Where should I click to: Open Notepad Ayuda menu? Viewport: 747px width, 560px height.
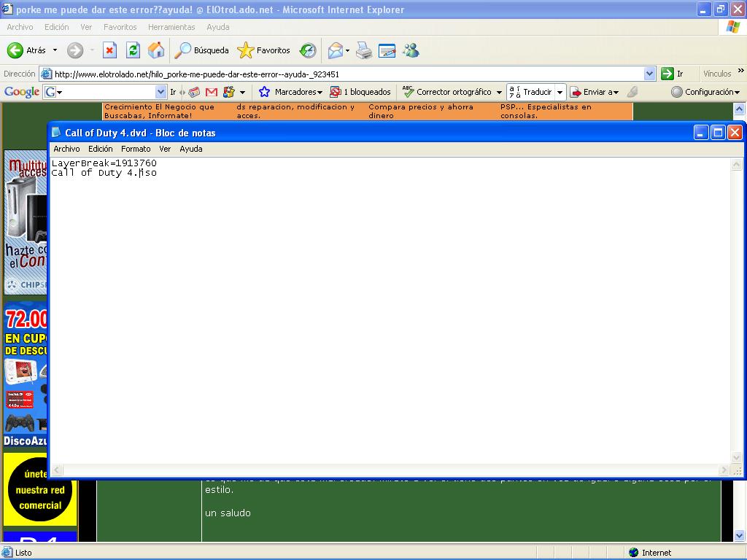point(191,149)
